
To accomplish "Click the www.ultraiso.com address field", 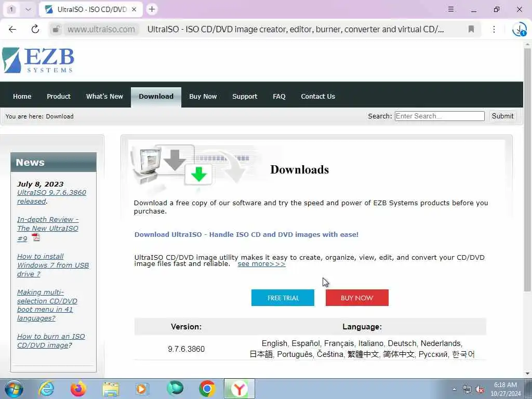I will pyautogui.click(x=101, y=29).
